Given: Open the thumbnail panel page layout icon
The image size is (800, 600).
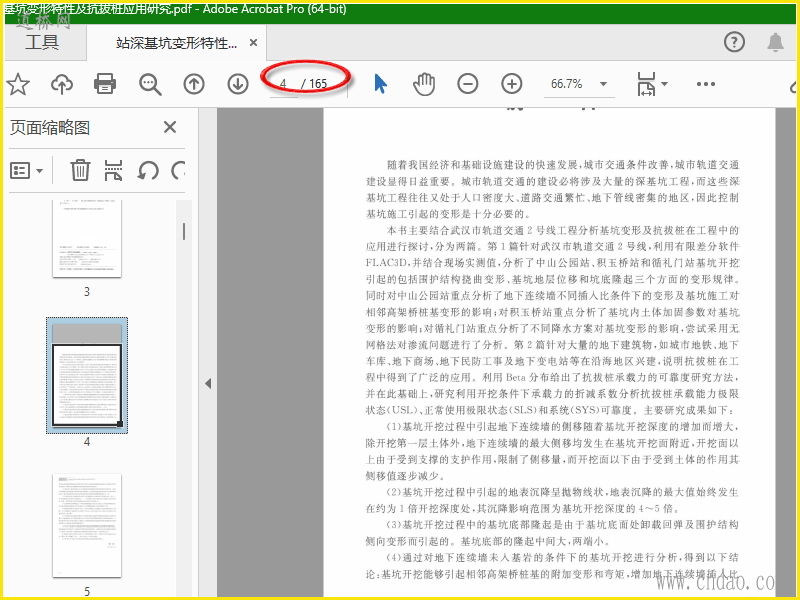Looking at the screenshot, I should click(113, 170).
